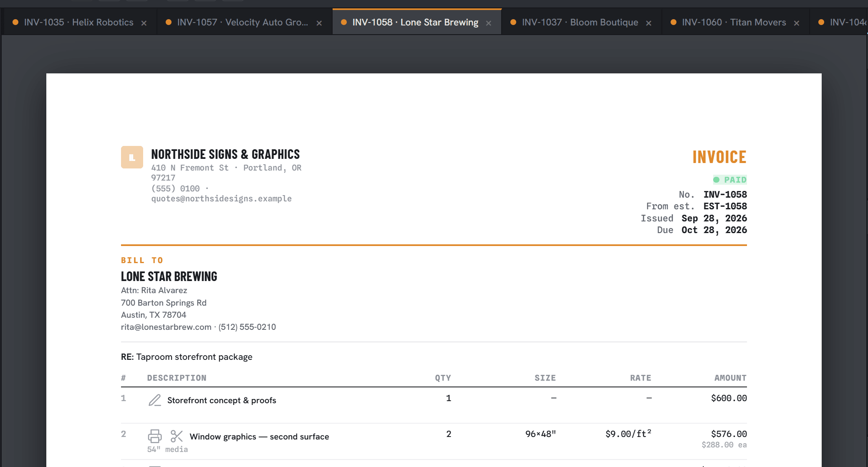Image resolution: width=868 pixels, height=467 pixels.
Task: Click the 96×48" size value
Action: (540, 434)
